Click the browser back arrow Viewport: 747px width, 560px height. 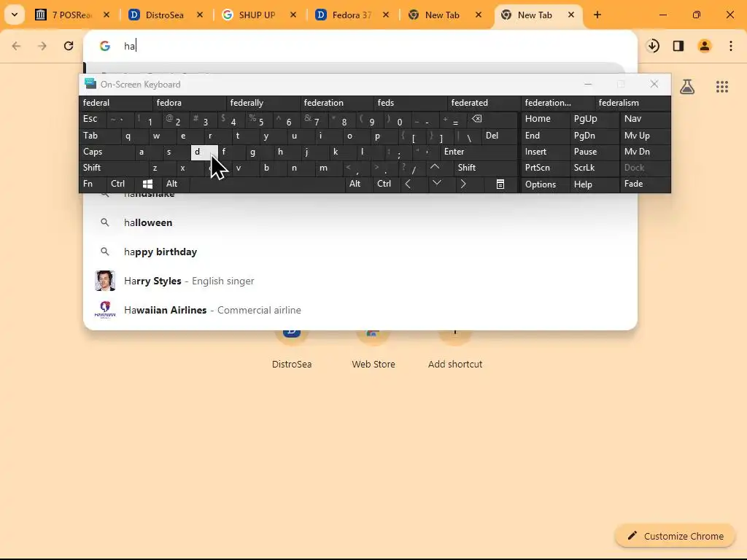tap(16, 46)
